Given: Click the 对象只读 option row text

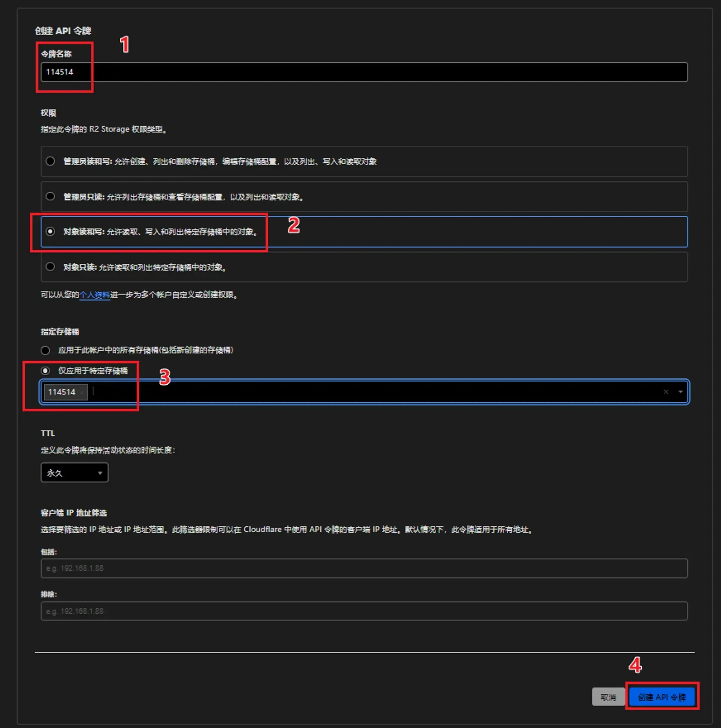Looking at the screenshot, I should coord(145,267).
